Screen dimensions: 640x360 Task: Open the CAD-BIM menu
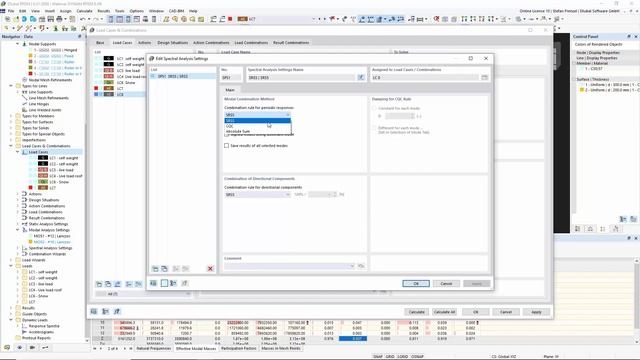click(176, 11)
